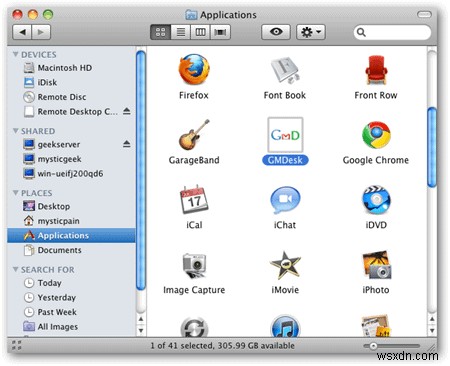Show All Images search
Screen dimensions: 450x366
(x=71, y=327)
